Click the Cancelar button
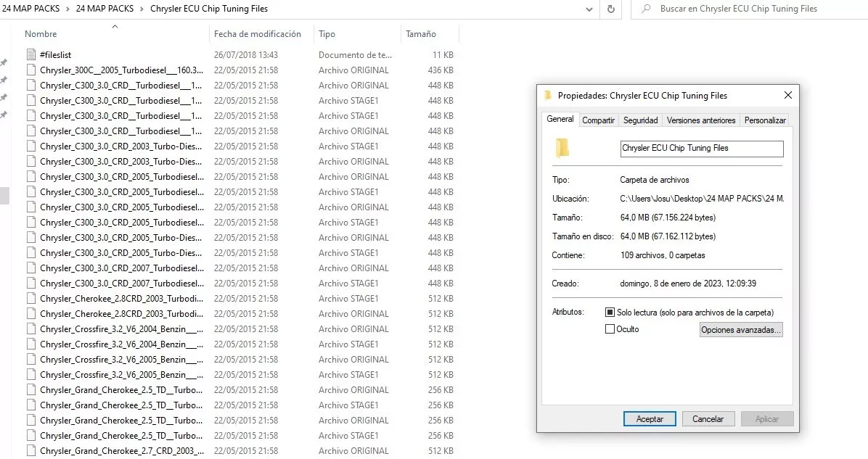This screenshot has width=868, height=459. coord(708,419)
